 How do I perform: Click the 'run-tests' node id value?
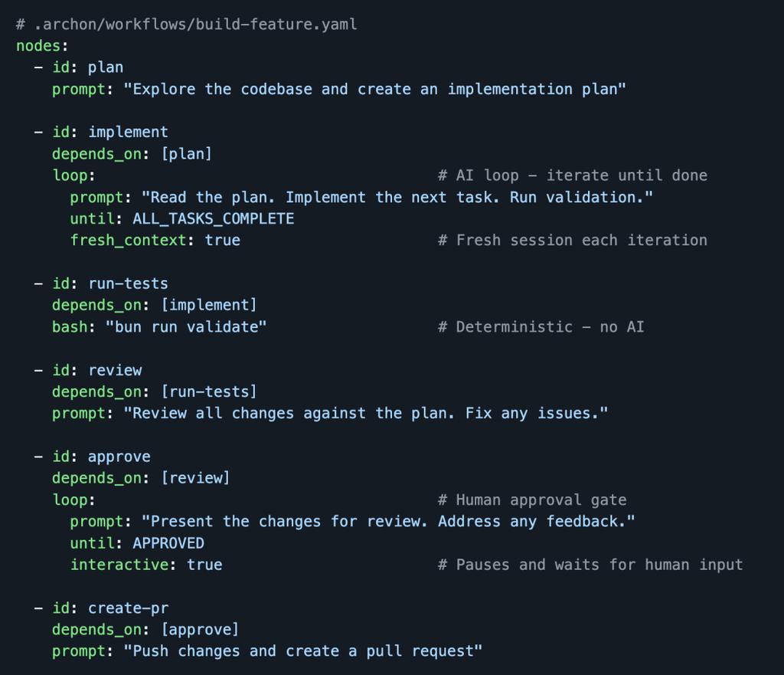pyautogui.click(x=128, y=283)
